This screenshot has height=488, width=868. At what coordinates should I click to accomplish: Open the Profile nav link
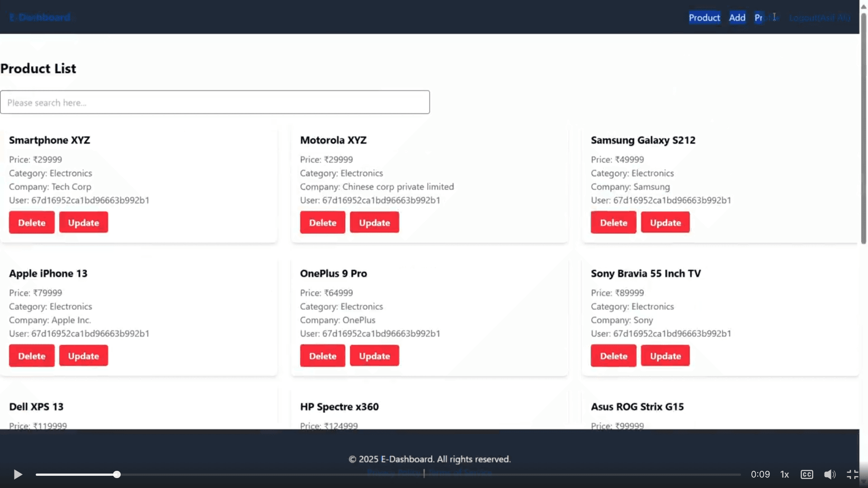(767, 18)
